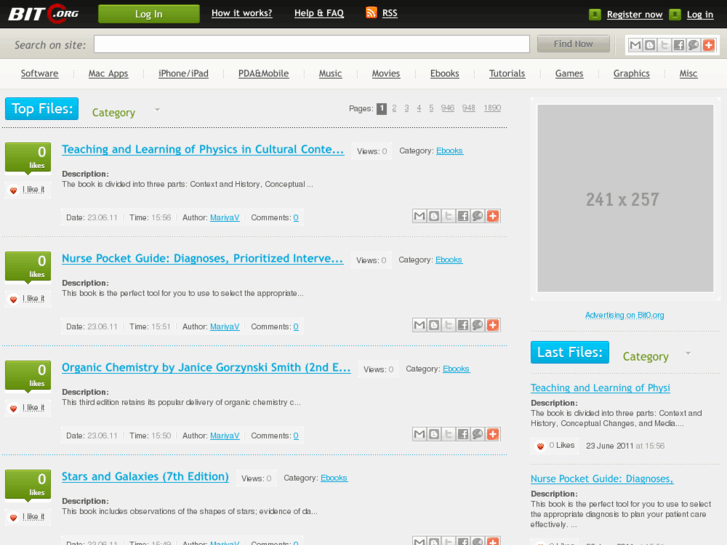Open the Mac Apps category

(108, 73)
